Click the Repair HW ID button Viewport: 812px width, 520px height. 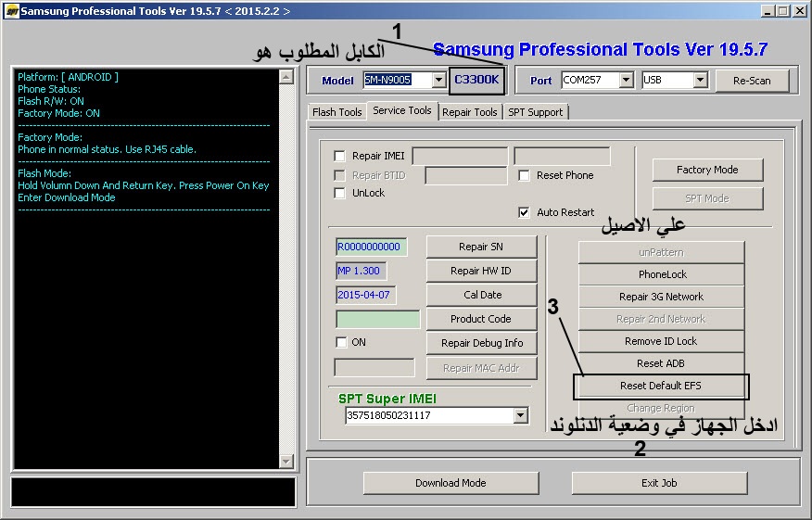click(x=481, y=271)
